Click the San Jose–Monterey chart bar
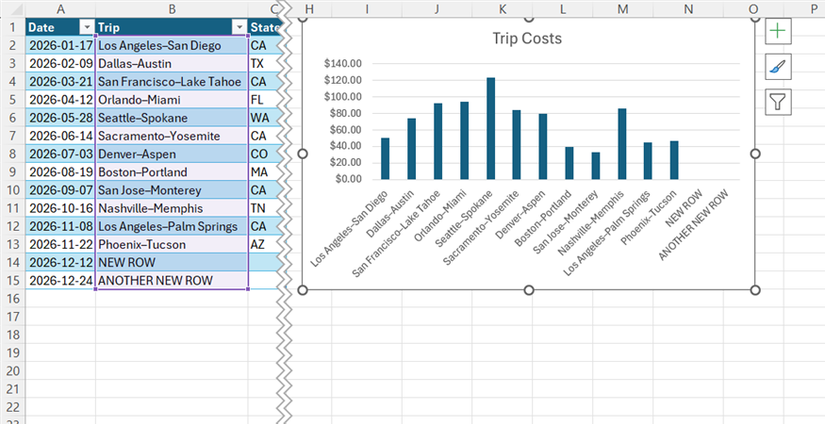The image size is (825, 424). click(x=596, y=166)
